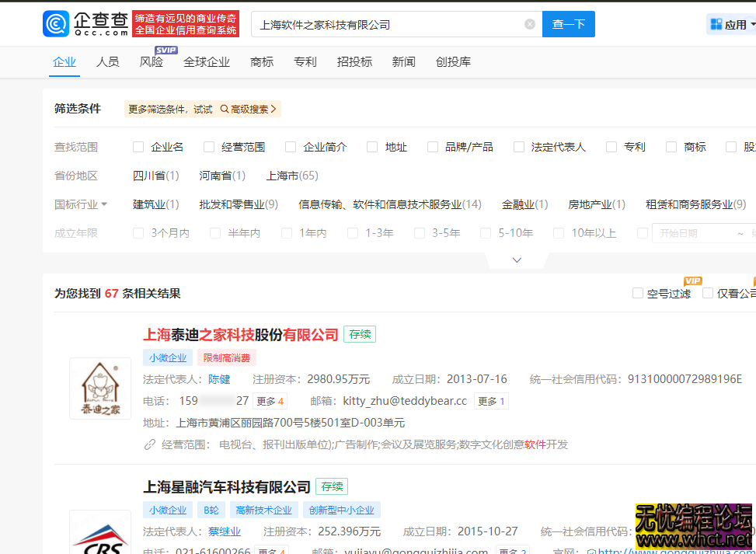756x554 pixels.
Task: Check the 法定代表人 filter checkbox
Action: click(517, 146)
